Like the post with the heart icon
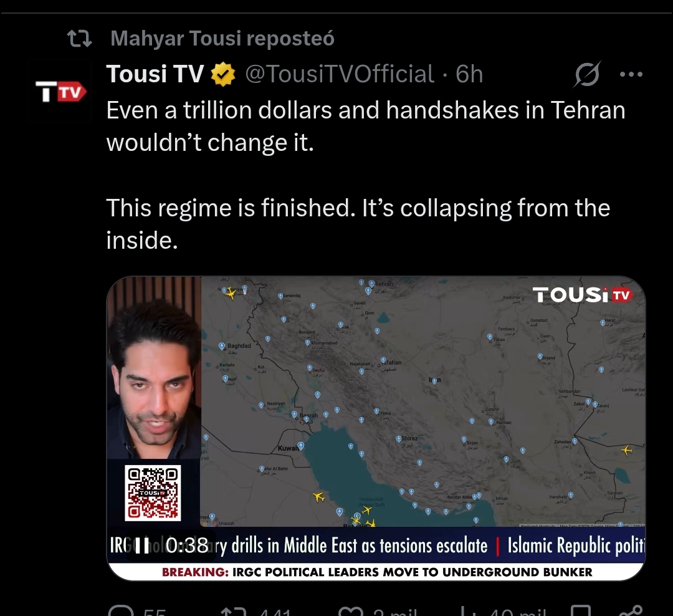673x616 pixels. coord(351,612)
